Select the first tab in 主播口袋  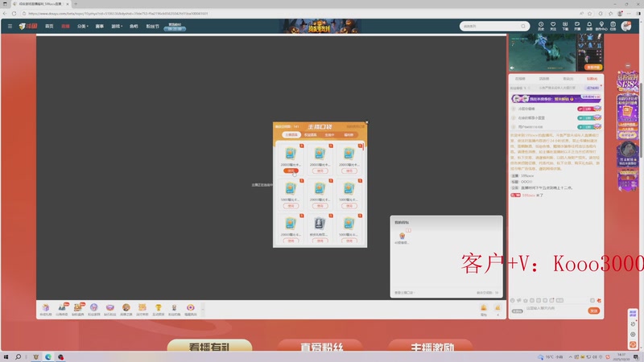[291, 134]
